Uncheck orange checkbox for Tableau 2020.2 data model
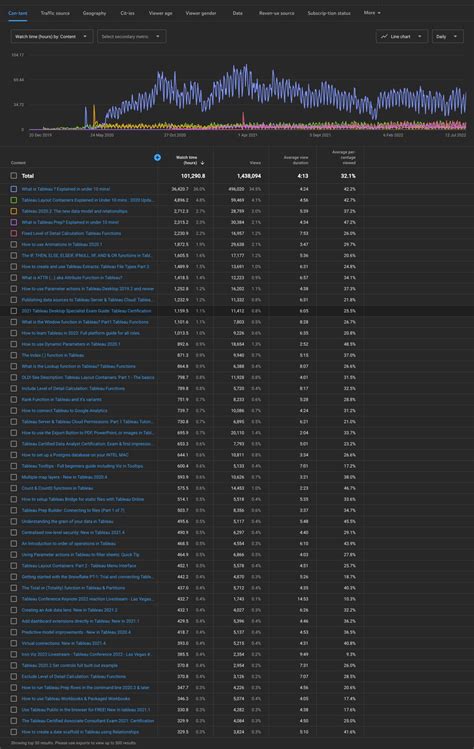Image resolution: width=474 pixels, height=749 pixels. (14, 211)
